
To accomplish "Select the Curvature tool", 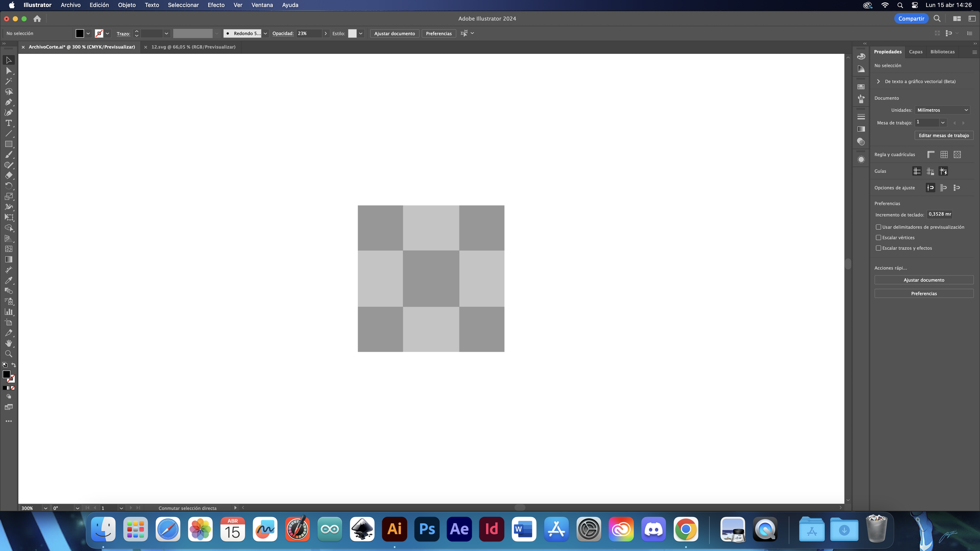I will (9, 113).
